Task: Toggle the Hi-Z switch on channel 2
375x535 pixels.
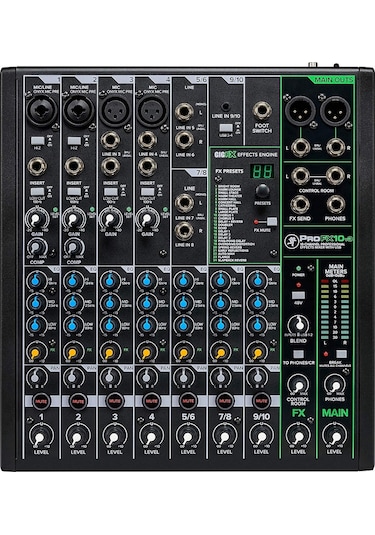Action: click(74, 141)
